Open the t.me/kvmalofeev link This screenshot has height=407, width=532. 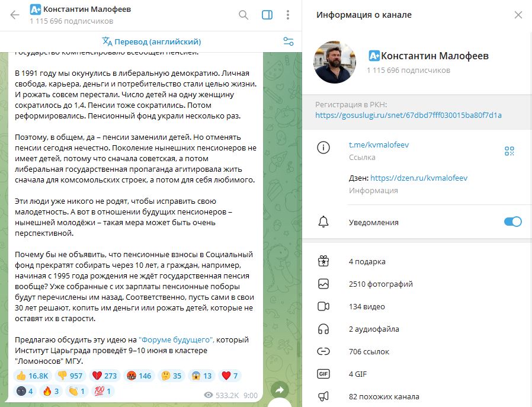click(379, 145)
